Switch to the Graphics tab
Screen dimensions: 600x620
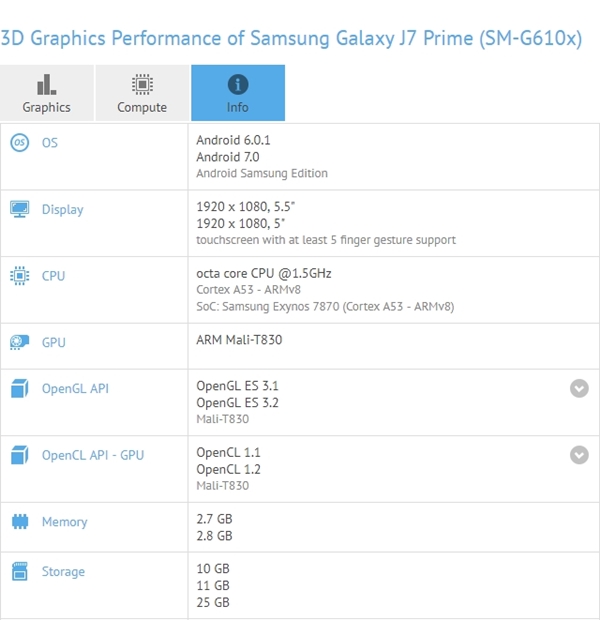tap(47, 93)
